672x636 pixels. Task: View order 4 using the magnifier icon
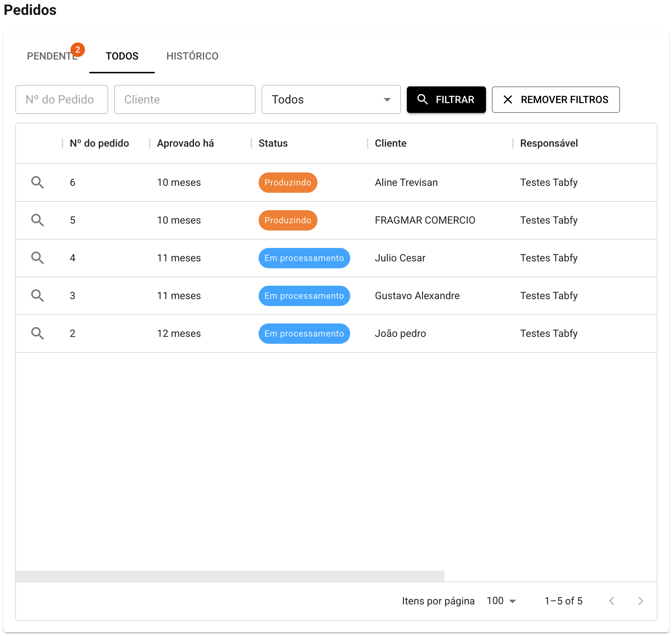pyautogui.click(x=37, y=258)
